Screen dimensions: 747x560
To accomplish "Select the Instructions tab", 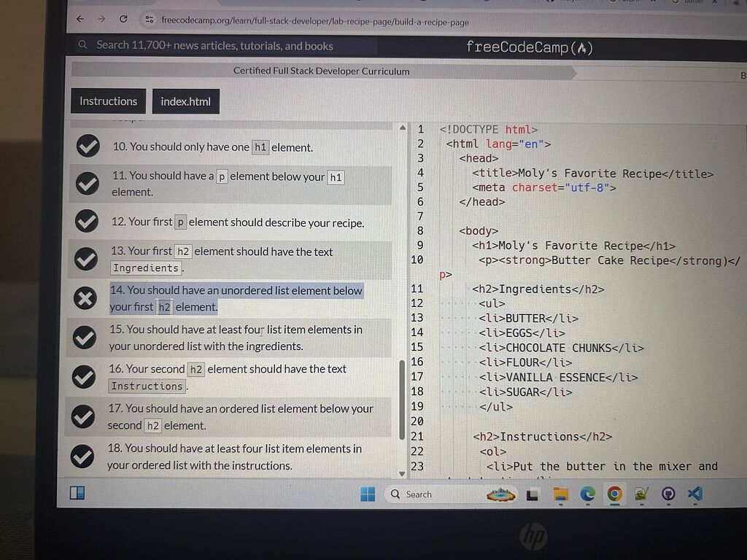I will [108, 101].
